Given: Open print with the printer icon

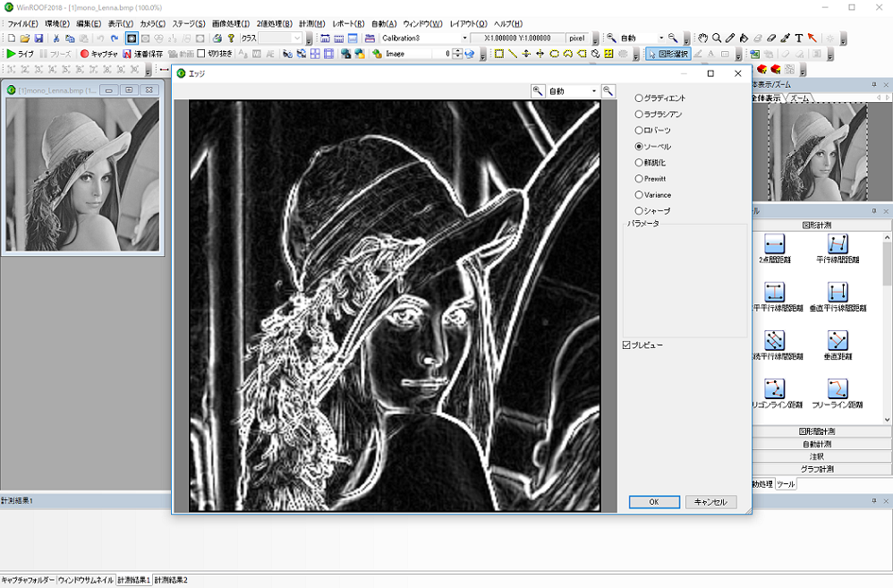Looking at the screenshot, I should (x=217, y=38).
